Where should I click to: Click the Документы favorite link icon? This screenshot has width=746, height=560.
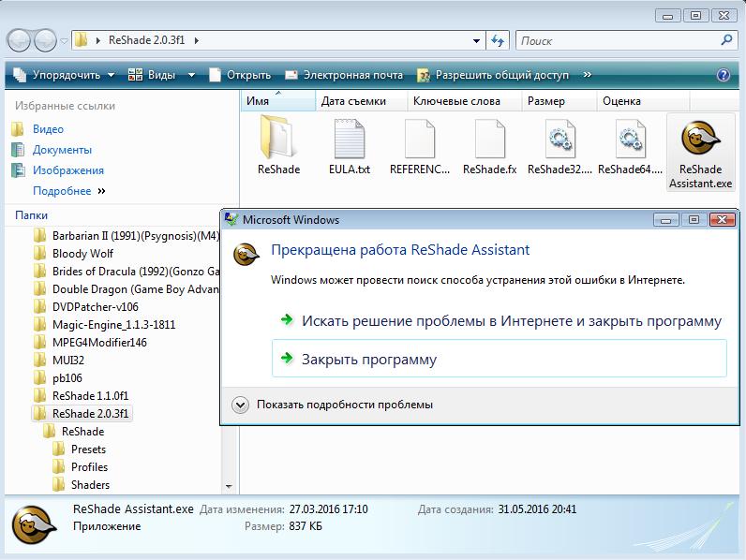coord(18,150)
